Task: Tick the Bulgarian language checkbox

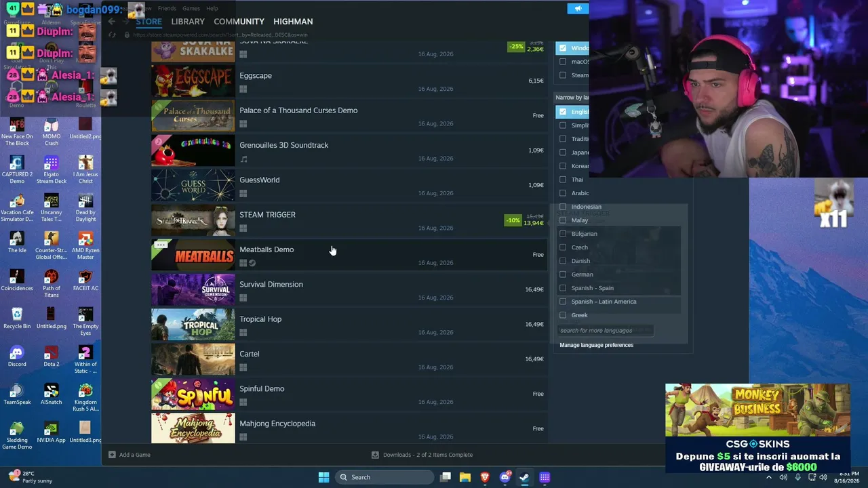Action: (x=563, y=234)
